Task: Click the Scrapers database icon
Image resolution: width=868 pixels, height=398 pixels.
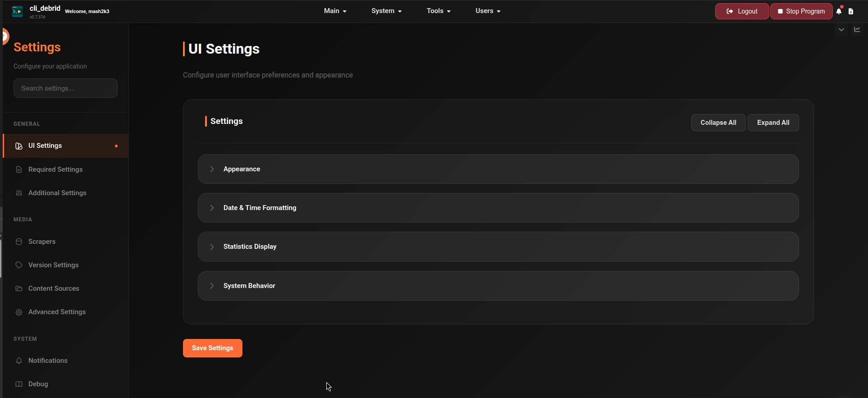Action: (19, 242)
